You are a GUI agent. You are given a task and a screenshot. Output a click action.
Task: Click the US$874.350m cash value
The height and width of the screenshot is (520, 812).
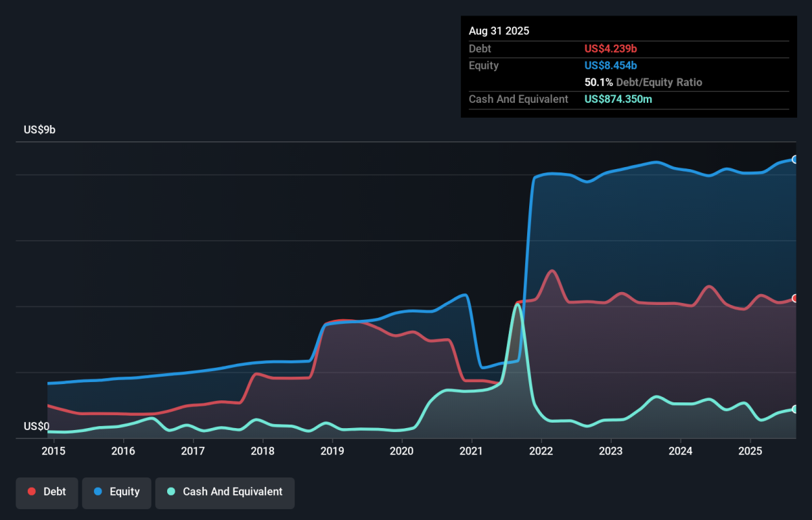coord(618,99)
